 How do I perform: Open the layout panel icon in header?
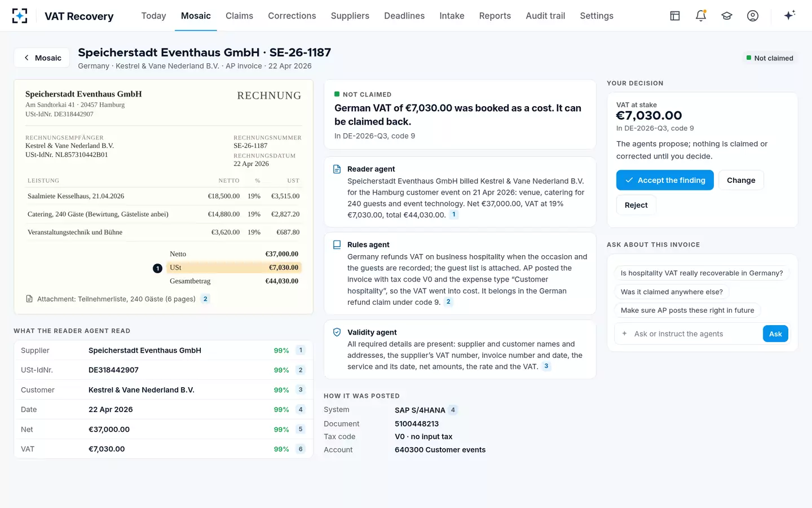(x=675, y=16)
